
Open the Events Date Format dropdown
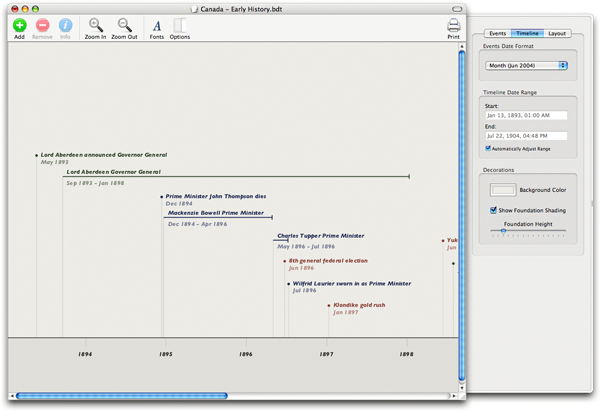[526, 65]
